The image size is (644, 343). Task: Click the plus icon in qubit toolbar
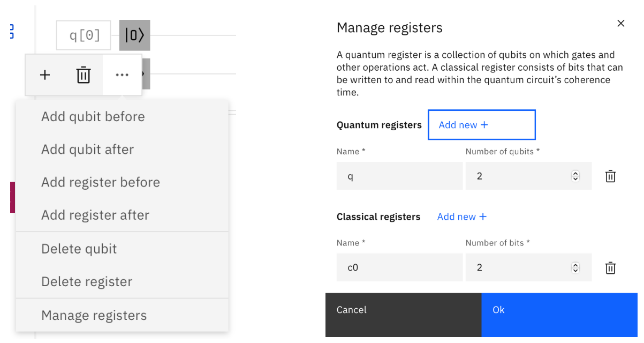coord(45,75)
